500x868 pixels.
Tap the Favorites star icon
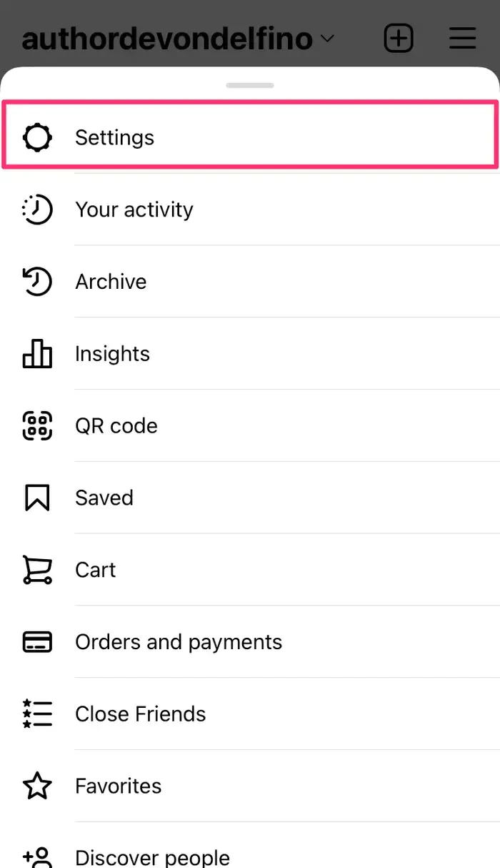(37, 786)
